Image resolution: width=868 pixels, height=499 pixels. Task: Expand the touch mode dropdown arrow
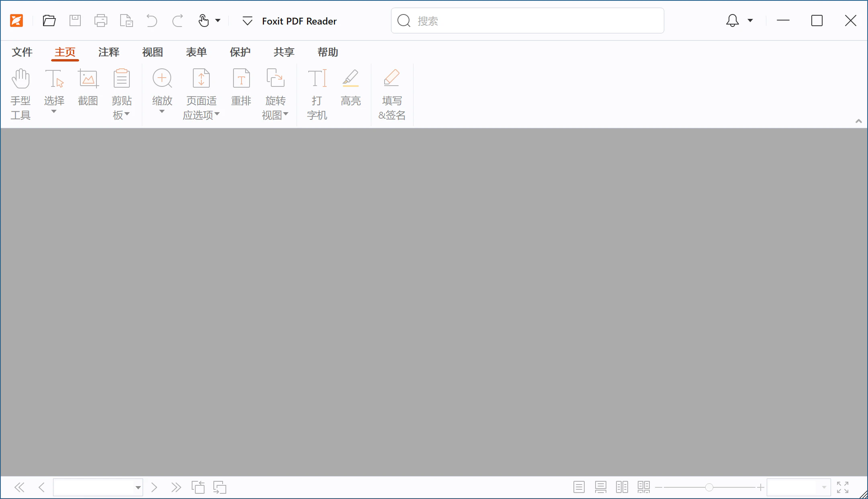pyautogui.click(x=218, y=21)
